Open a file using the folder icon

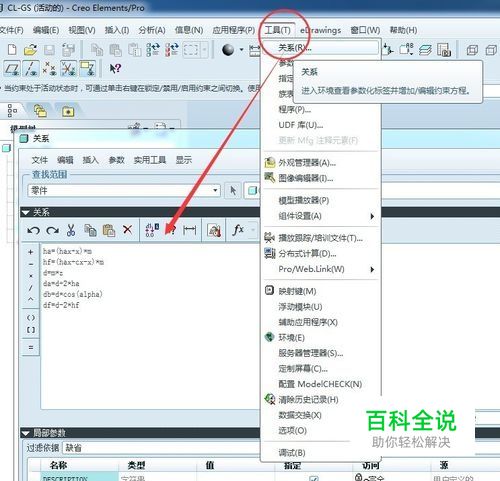click(30, 50)
